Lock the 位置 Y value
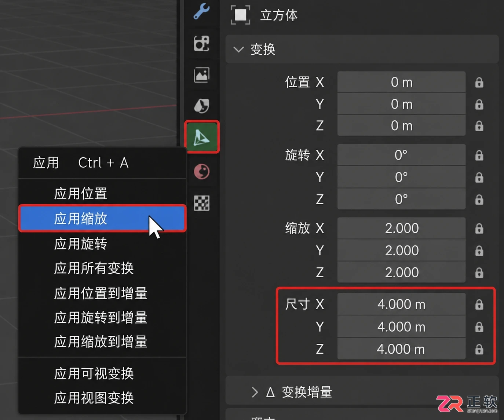This screenshot has height=420, width=504. [x=479, y=104]
